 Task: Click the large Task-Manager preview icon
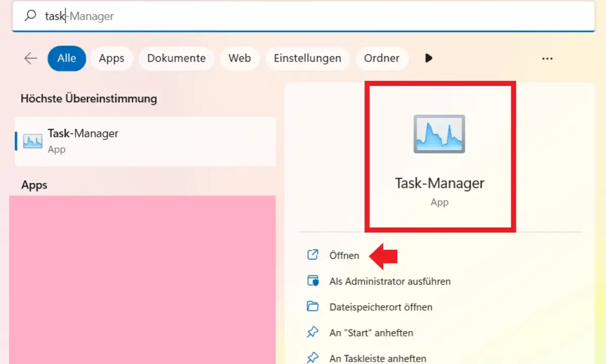(x=439, y=134)
